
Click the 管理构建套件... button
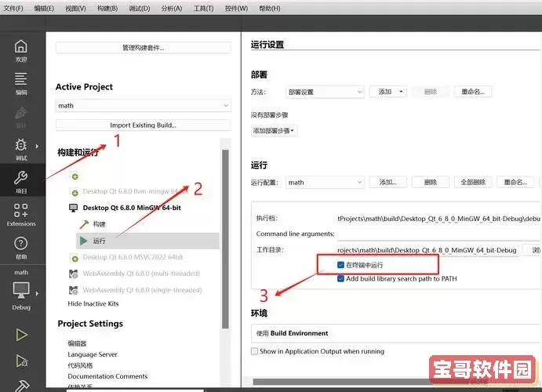coord(143,48)
